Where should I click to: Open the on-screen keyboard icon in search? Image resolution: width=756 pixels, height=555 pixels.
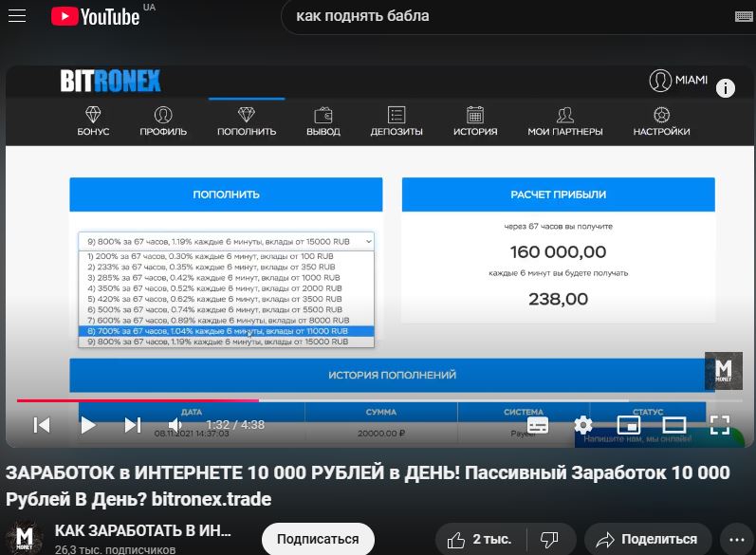[744, 16]
